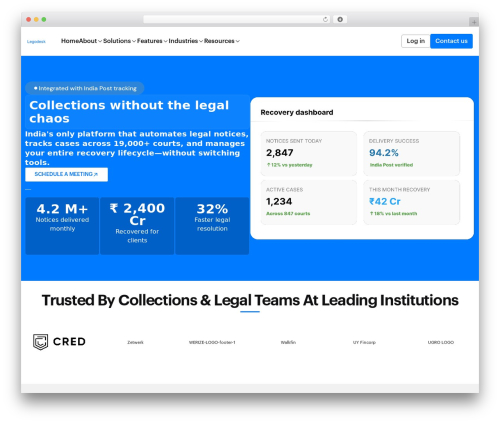Click the Schedule a Meeting button
This screenshot has width=500, height=423.
(66, 174)
